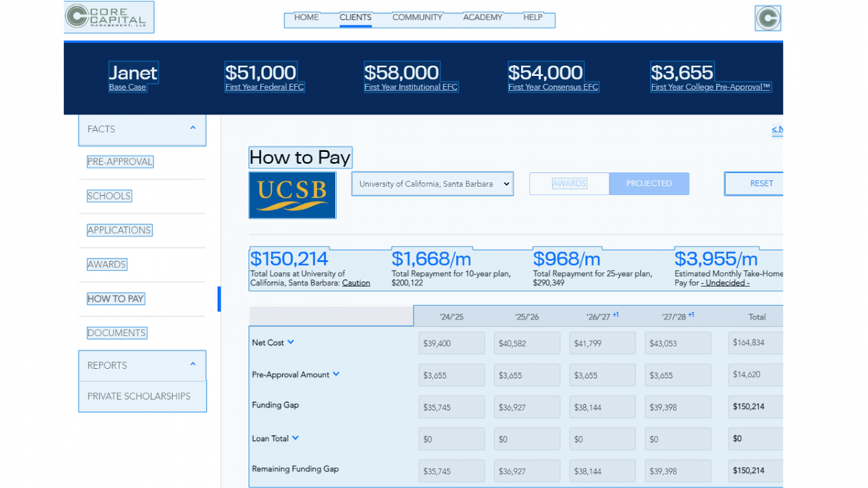This screenshot has height=488, width=868.
Task: Switch to the Awards view toggle
Action: [569, 184]
